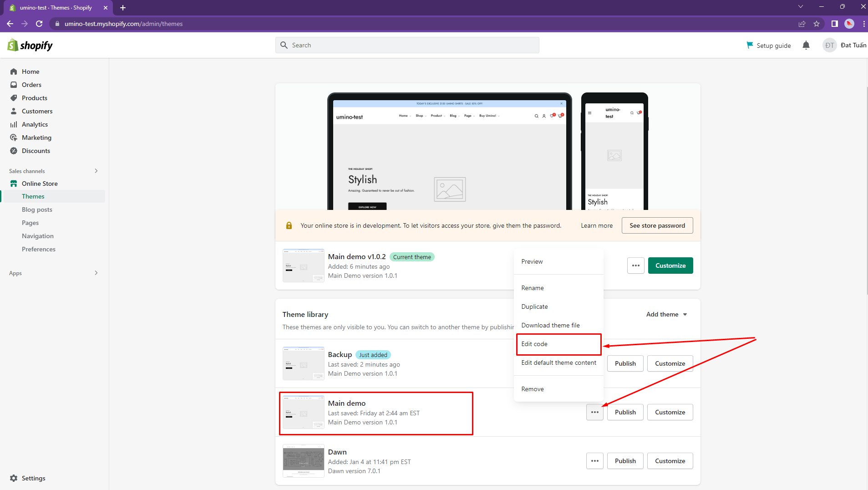Click the Discounts badge icon
Screen dimensions: 868x490
(14, 151)
